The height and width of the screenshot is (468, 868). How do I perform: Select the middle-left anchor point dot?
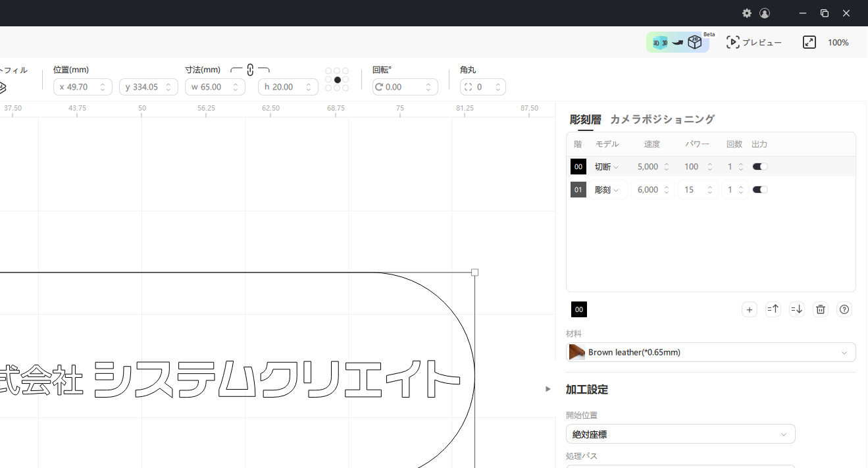[x=328, y=80]
